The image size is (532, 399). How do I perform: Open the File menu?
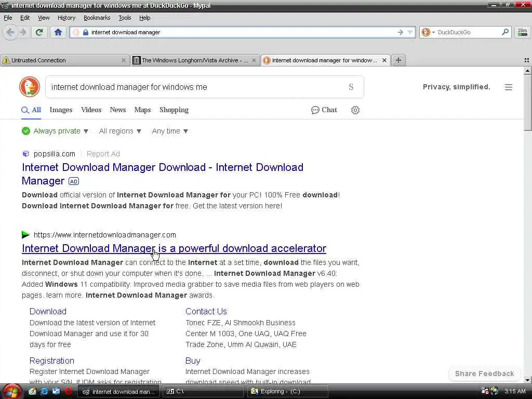coord(8,18)
